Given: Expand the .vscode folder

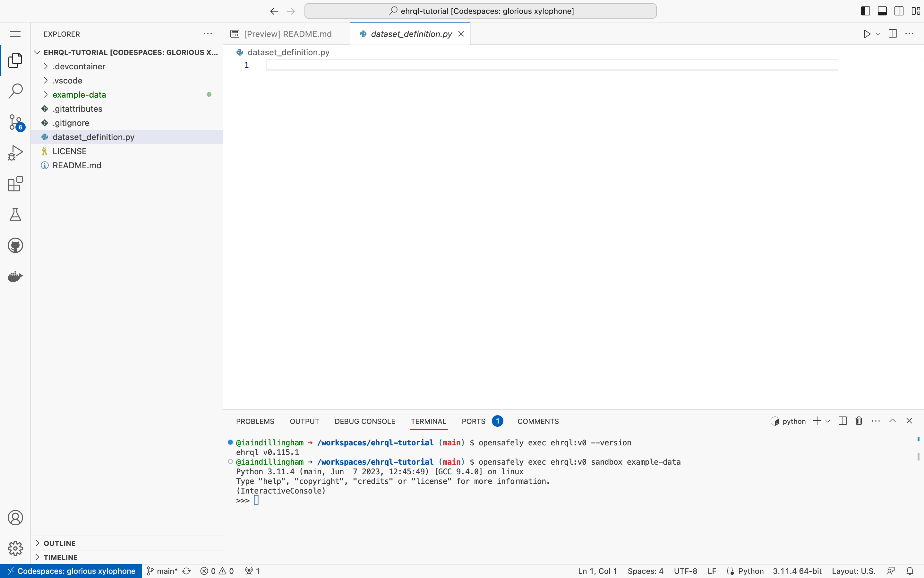Looking at the screenshot, I should [126, 81].
